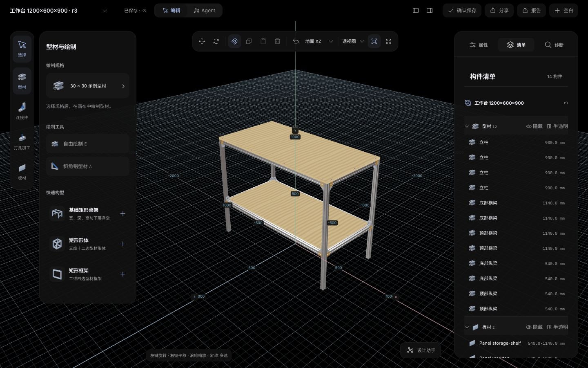This screenshot has height=368, width=588.
Task: Click the move gizmo icon in toolbar
Action: tap(202, 41)
